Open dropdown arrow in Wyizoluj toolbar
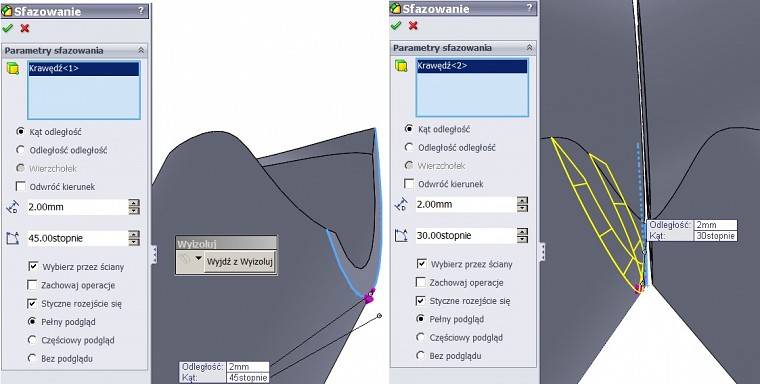Image resolution: width=760 pixels, height=384 pixels. pyautogui.click(x=198, y=259)
